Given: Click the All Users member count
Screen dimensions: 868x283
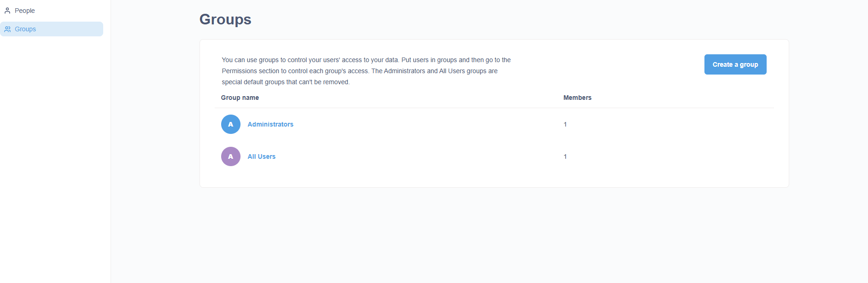Looking at the screenshot, I should coord(565,156).
